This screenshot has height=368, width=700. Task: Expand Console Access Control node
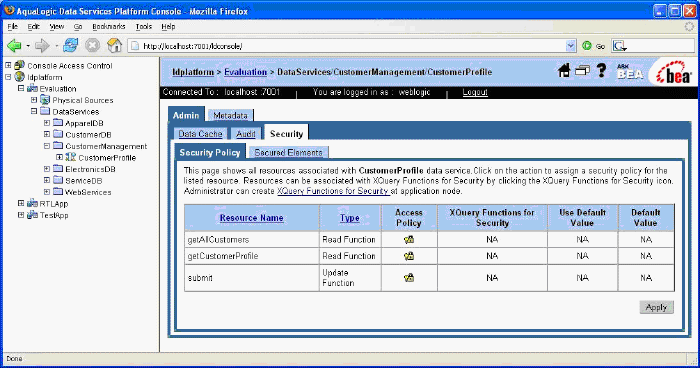[8, 65]
